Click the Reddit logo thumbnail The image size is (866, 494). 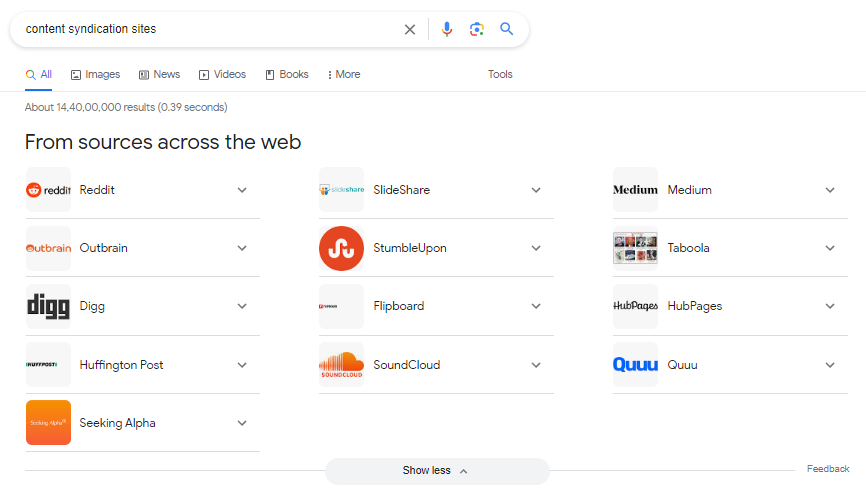pos(49,190)
